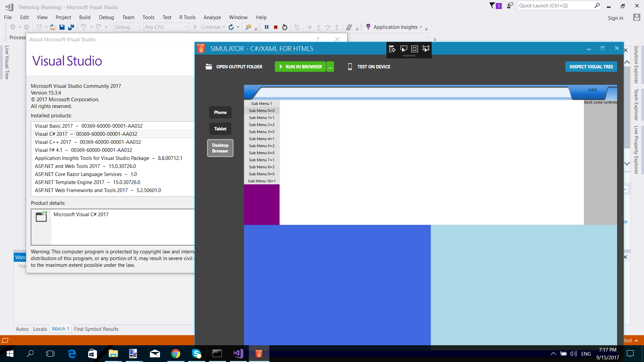This screenshot has height=362, width=644.
Task: Expand browser refresh dropdown arrow
Action: (x=238, y=27)
